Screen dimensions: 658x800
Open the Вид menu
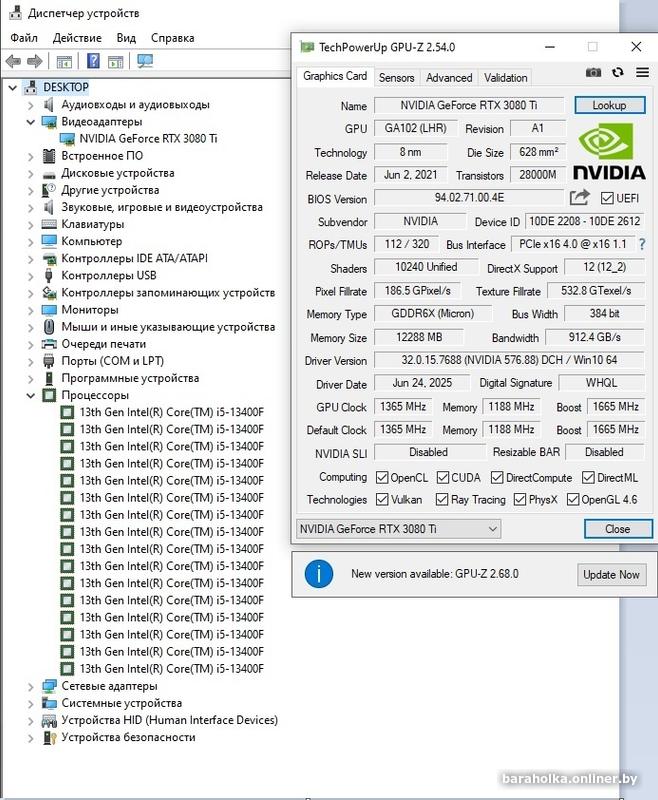pos(126,38)
